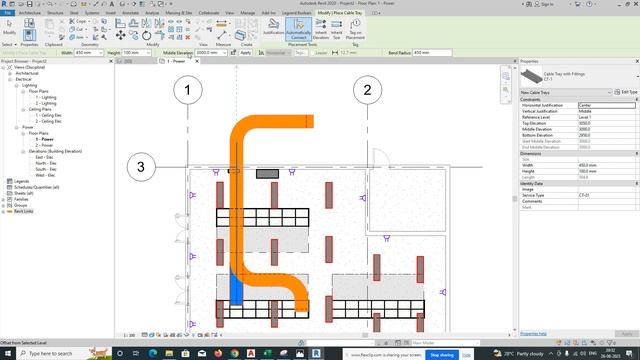Expand the Families tree node
Screen dimensions: 640x360
[3, 200]
